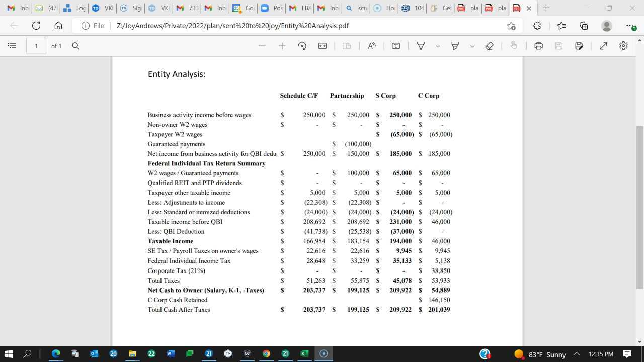Open the Draw tool options dropdown
644x362 pixels.
tap(437, 46)
